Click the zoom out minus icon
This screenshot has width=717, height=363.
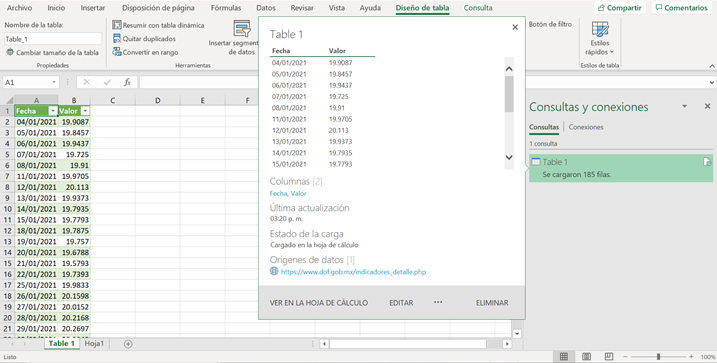pos(626,357)
